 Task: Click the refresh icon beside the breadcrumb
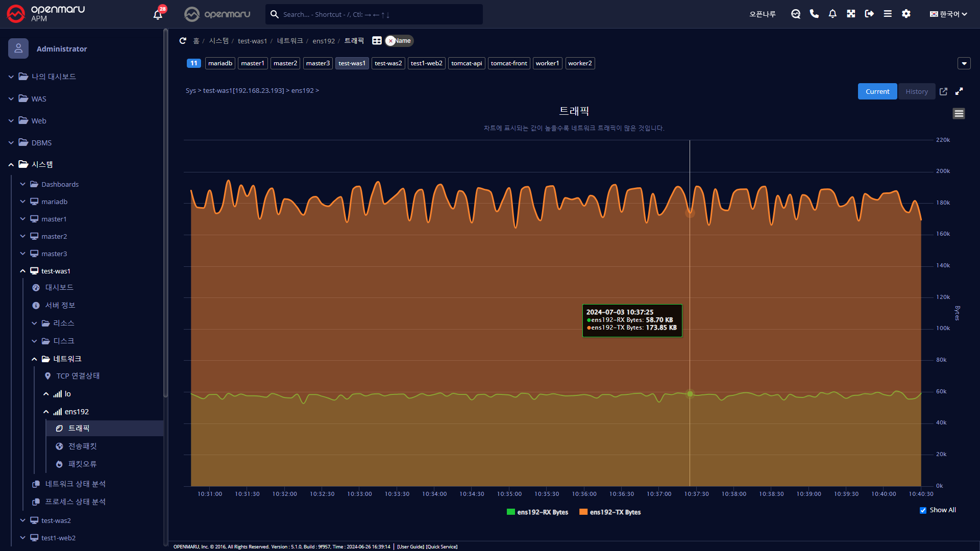[x=183, y=41]
